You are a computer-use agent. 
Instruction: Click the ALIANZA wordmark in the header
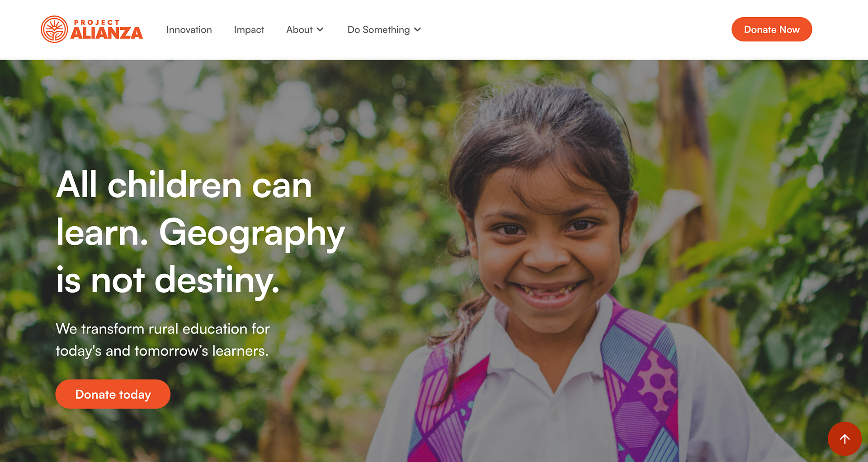pos(107,33)
